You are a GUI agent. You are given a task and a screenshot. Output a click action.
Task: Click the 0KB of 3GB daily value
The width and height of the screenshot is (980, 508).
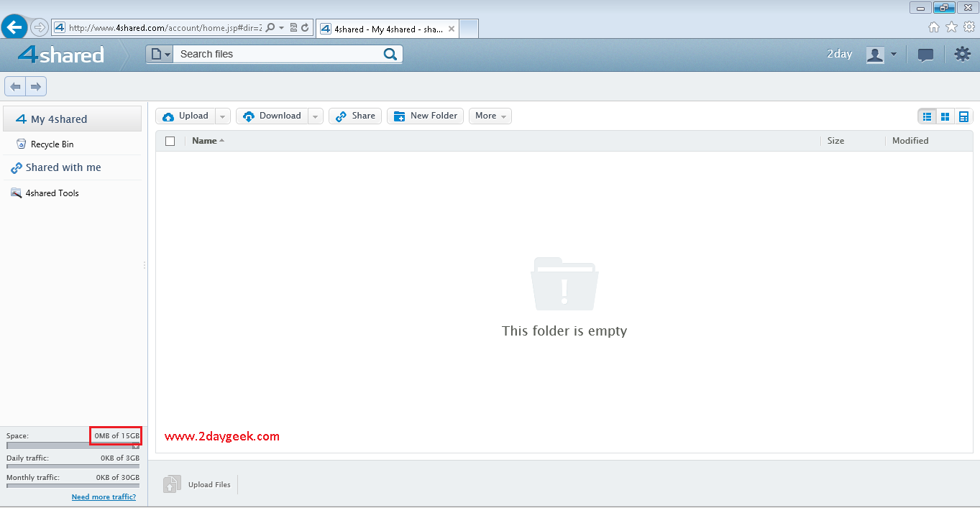tap(120, 458)
